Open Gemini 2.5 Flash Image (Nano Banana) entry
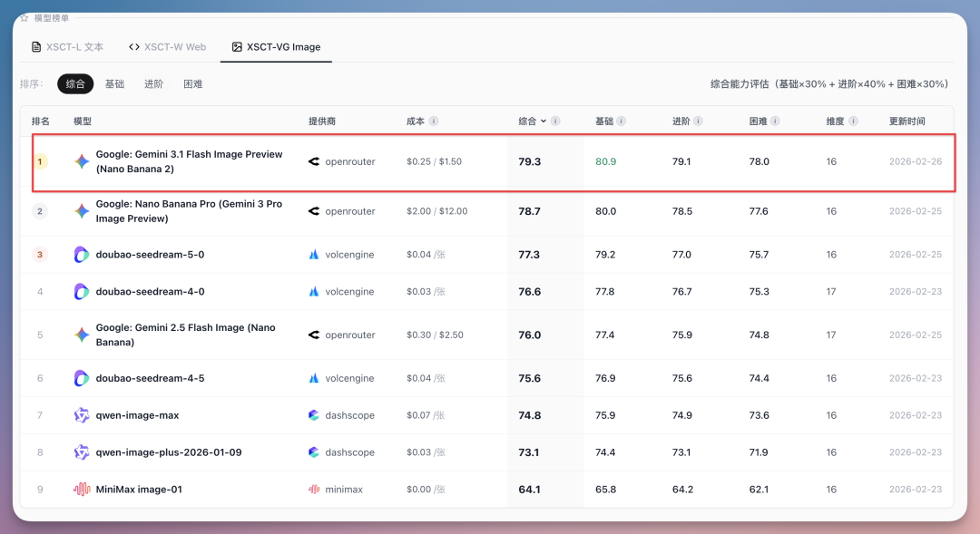The height and width of the screenshot is (534, 980). (186, 335)
